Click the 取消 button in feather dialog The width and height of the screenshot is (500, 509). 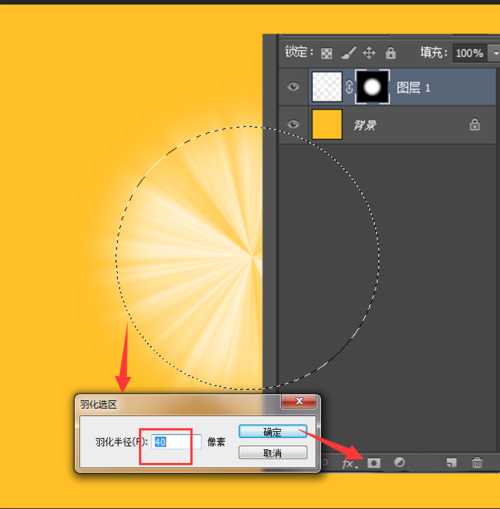coord(273,452)
